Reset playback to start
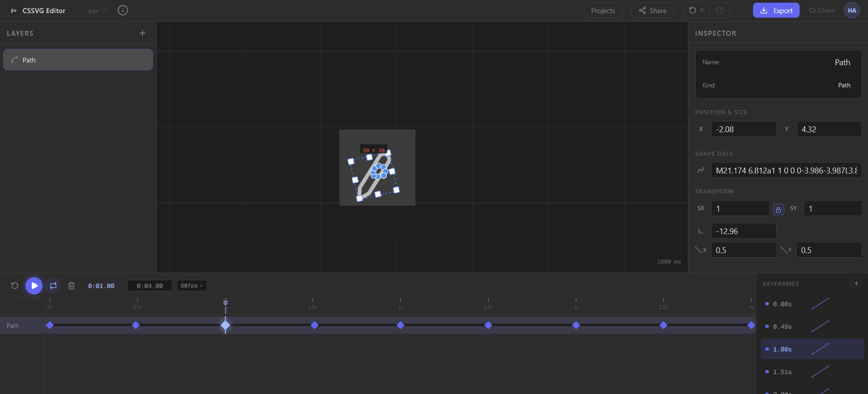The width and height of the screenshot is (868, 394). coord(14,286)
